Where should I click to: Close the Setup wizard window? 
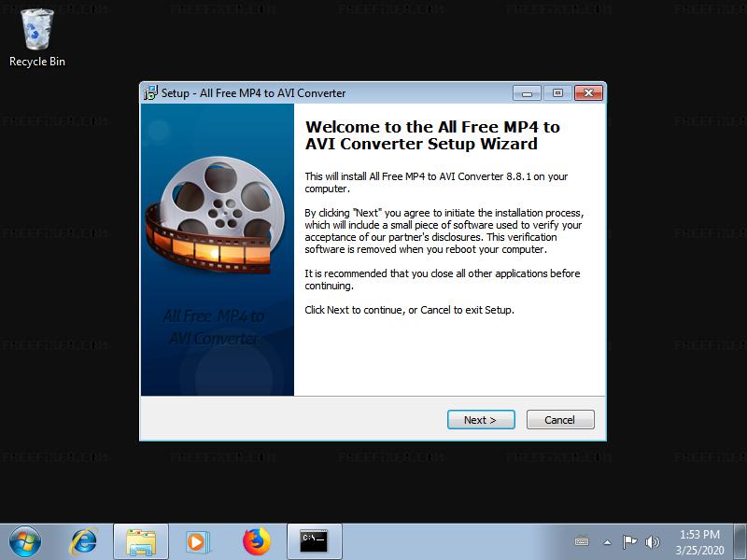coord(588,93)
